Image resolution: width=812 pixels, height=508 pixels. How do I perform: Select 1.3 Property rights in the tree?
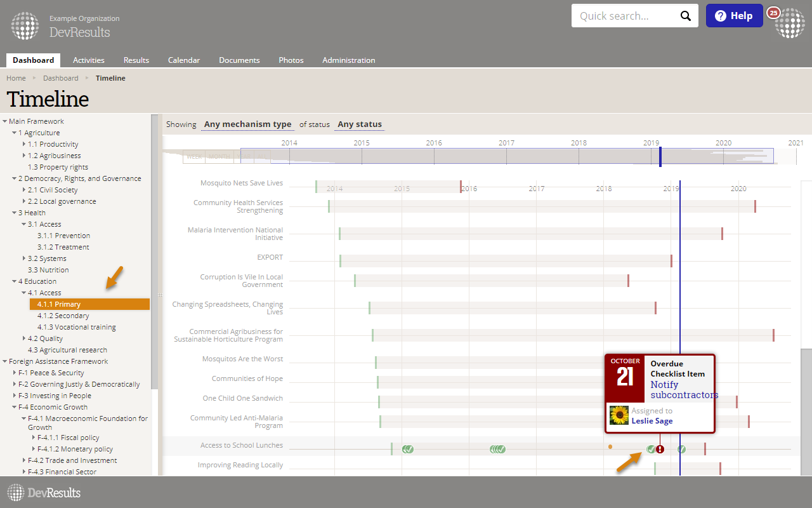click(58, 167)
